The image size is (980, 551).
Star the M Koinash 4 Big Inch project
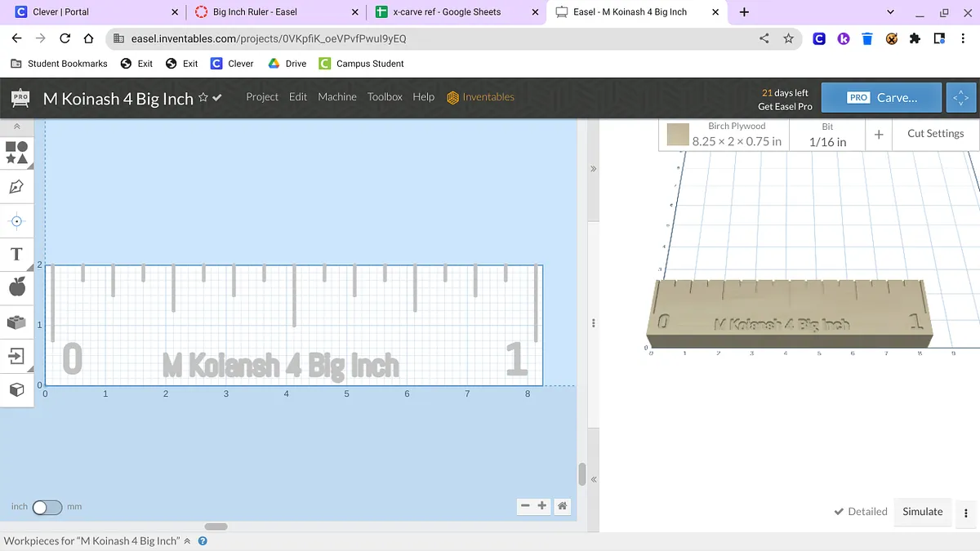(203, 98)
